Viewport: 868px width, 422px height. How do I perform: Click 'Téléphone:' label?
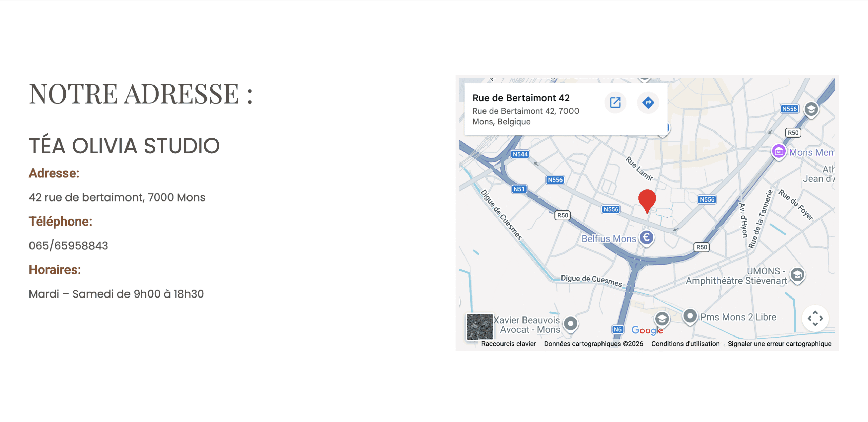(60, 222)
